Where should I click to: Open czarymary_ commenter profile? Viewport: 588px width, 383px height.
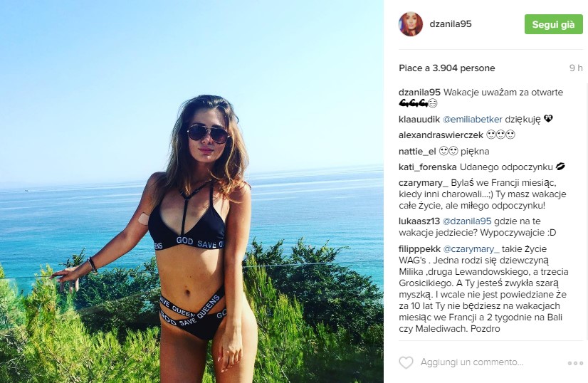coord(424,183)
